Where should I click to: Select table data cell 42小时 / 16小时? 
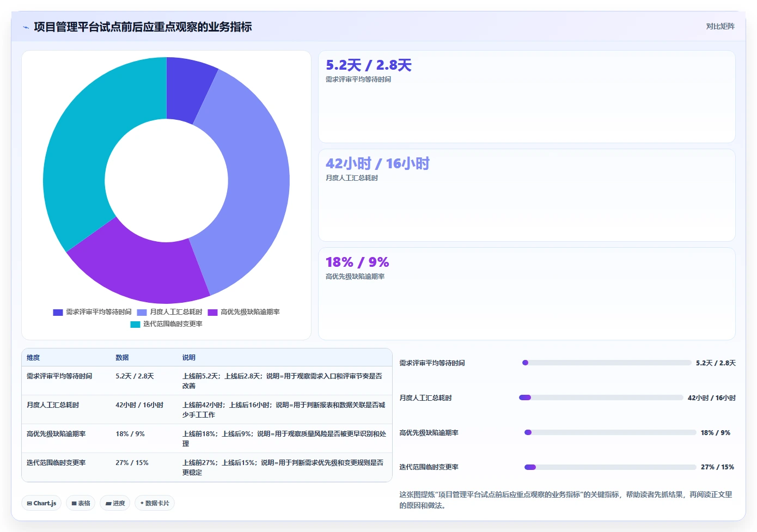[x=139, y=405]
